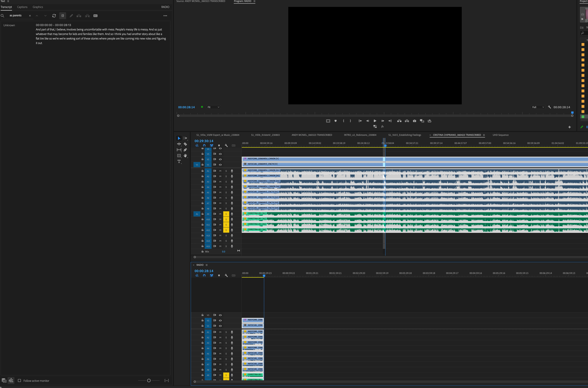Select the Razor tool
Viewport: 588px width, 388px height.
click(185, 144)
